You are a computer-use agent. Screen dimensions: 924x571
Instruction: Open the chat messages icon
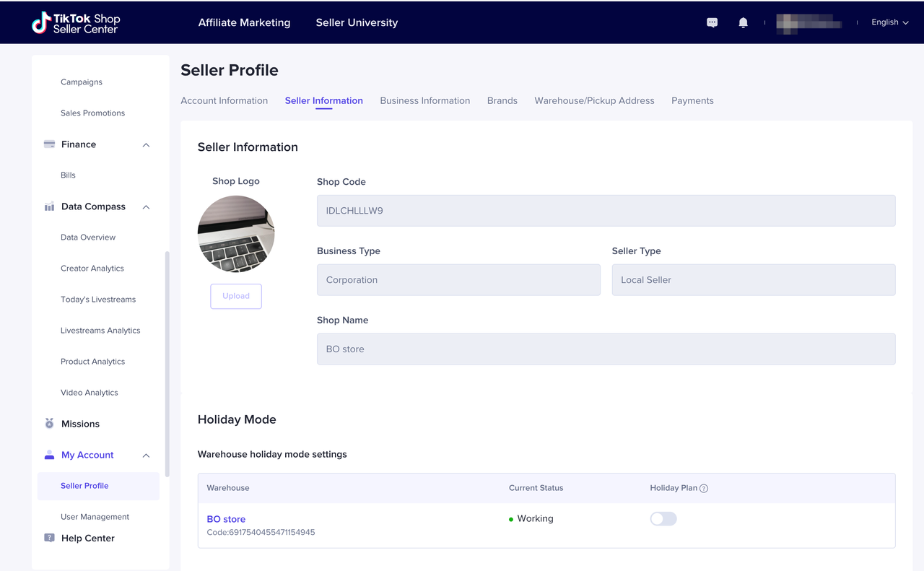point(712,23)
